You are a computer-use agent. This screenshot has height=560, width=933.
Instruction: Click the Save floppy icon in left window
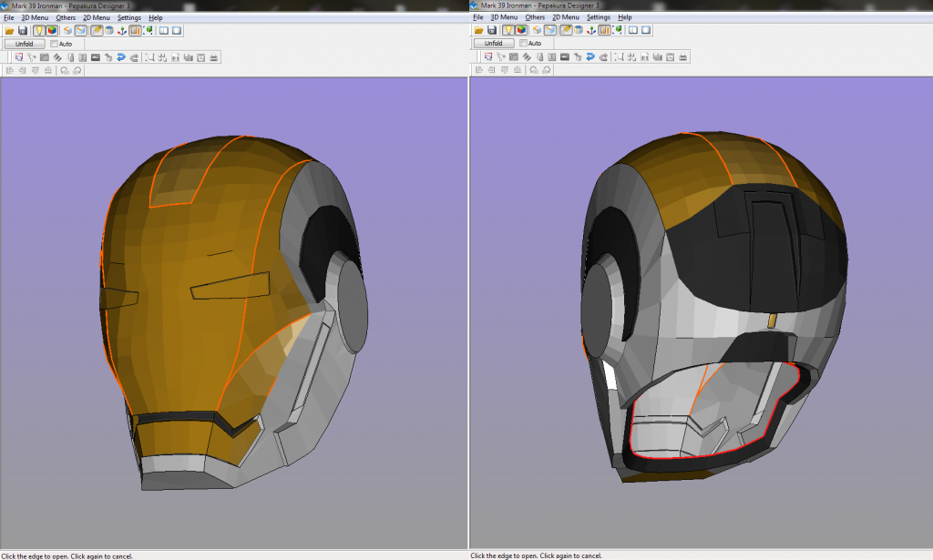pyautogui.click(x=23, y=30)
